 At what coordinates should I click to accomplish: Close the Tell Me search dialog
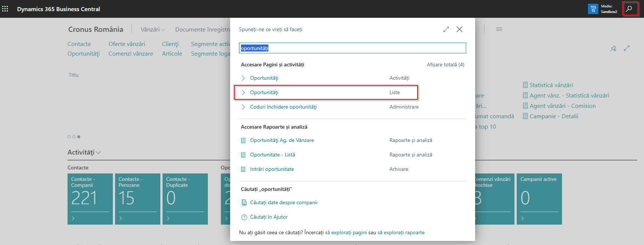460,29
